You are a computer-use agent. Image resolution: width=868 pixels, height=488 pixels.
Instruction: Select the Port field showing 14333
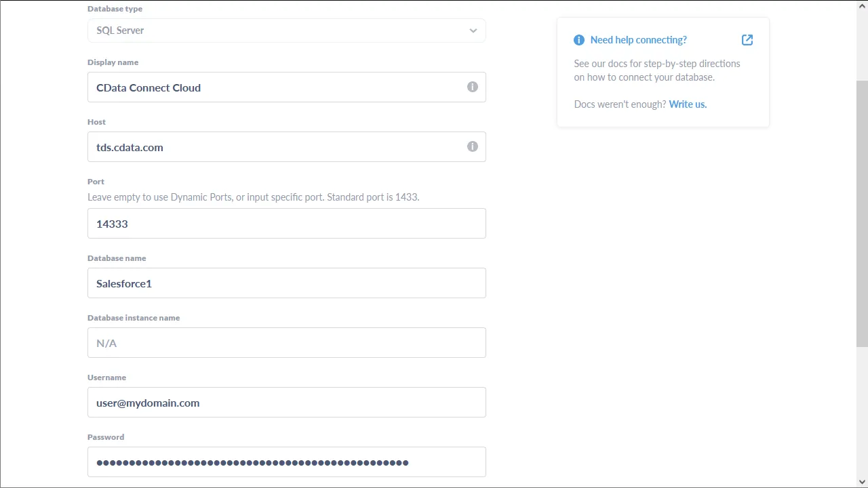coord(286,224)
